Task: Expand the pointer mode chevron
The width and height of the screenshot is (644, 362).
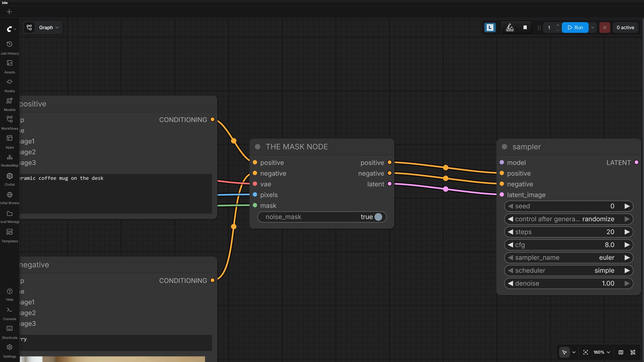Action: pos(574,352)
